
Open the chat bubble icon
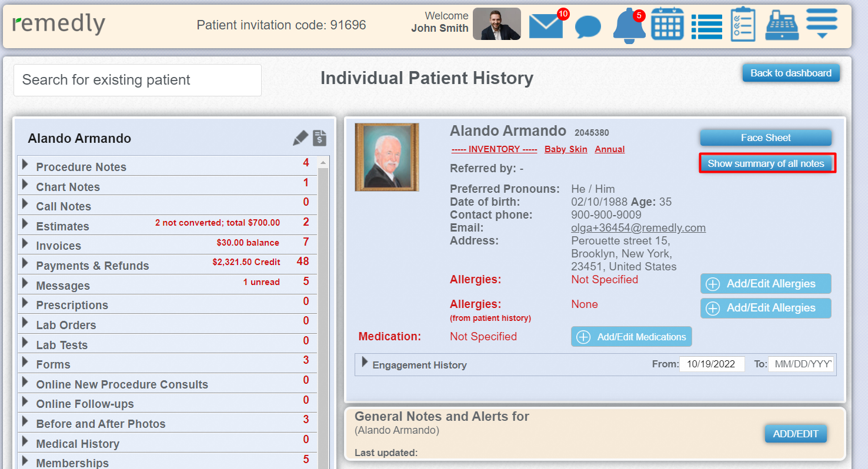[587, 26]
